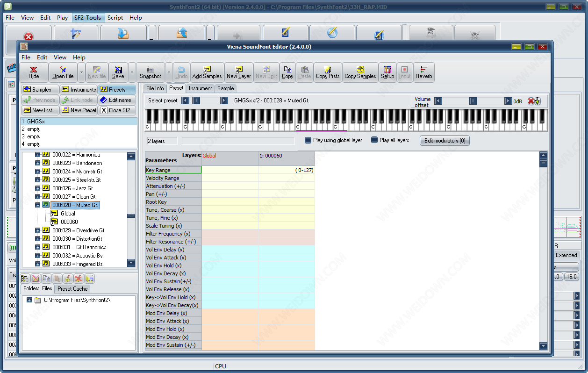Image resolution: width=588 pixels, height=373 pixels.
Task: Collapse the 000:028 Muted Gt. preset node
Action: pyautogui.click(x=38, y=205)
